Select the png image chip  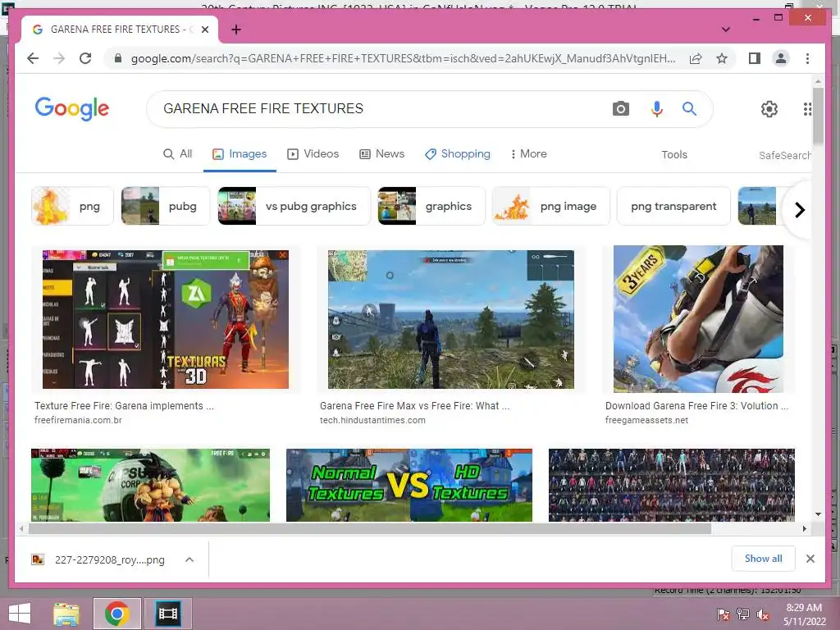click(550, 206)
